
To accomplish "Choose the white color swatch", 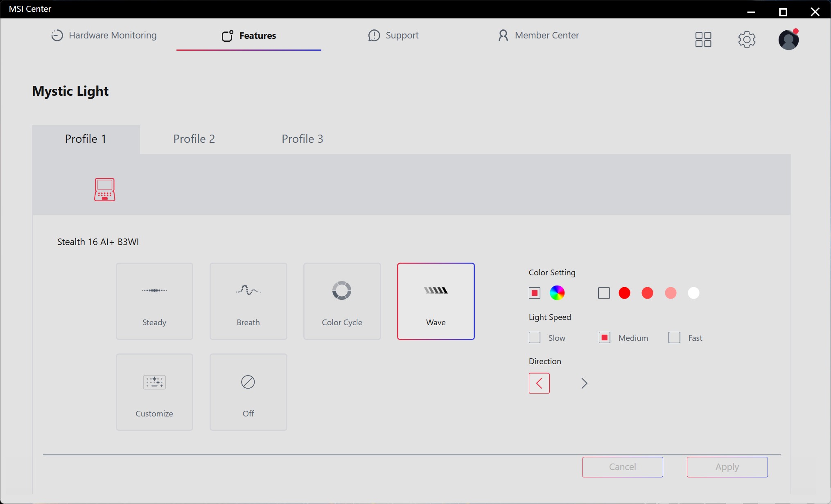I will pos(693,293).
